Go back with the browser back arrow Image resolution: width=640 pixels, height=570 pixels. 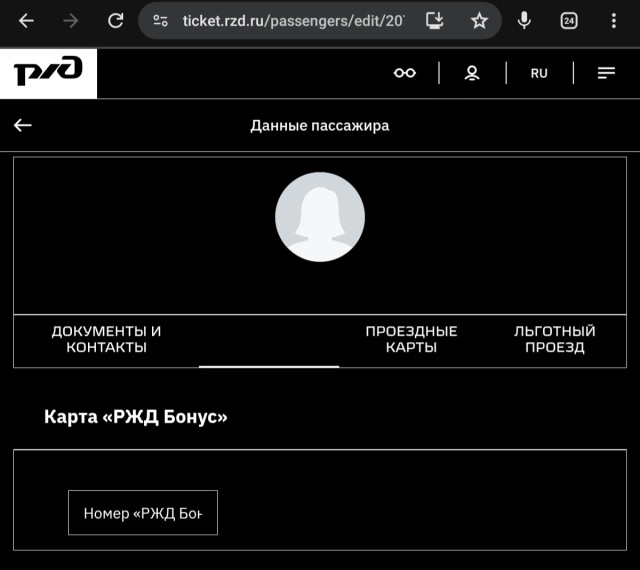point(26,20)
